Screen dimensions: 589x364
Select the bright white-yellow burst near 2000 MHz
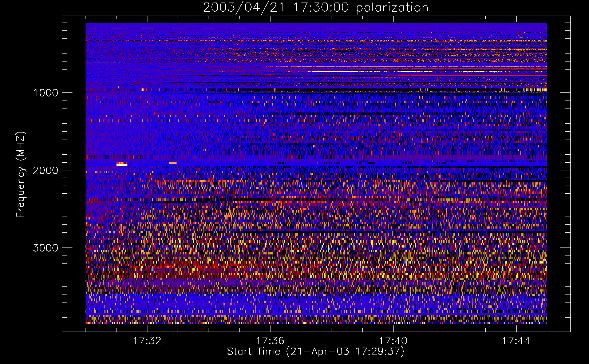pos(122,165)
